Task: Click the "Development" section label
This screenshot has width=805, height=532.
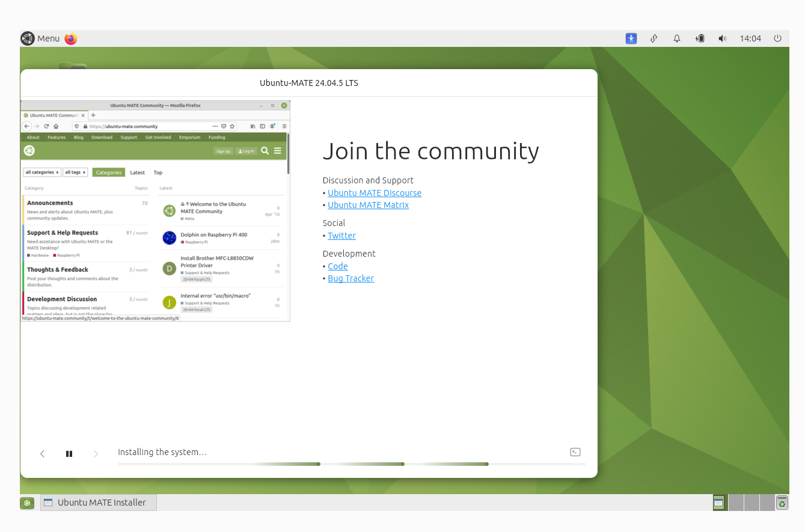Action: [x=349, y=254]
